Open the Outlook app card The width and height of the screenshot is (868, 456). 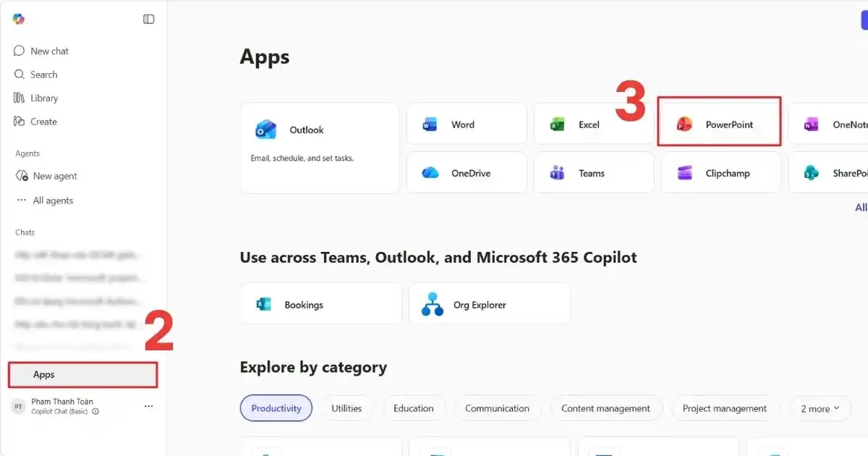tap(320, 148)
